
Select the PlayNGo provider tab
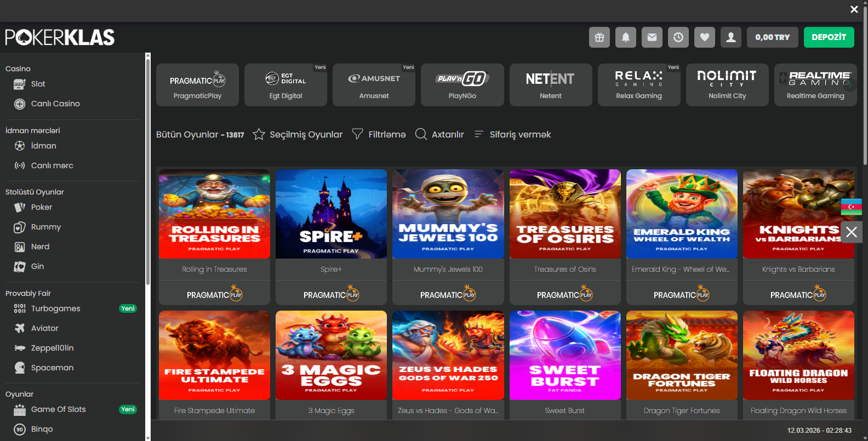pos(462,85)
